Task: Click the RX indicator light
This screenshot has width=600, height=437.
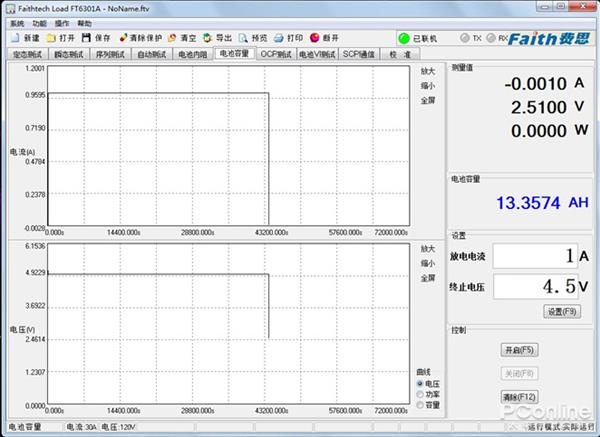Action: (x=491, y=38)
